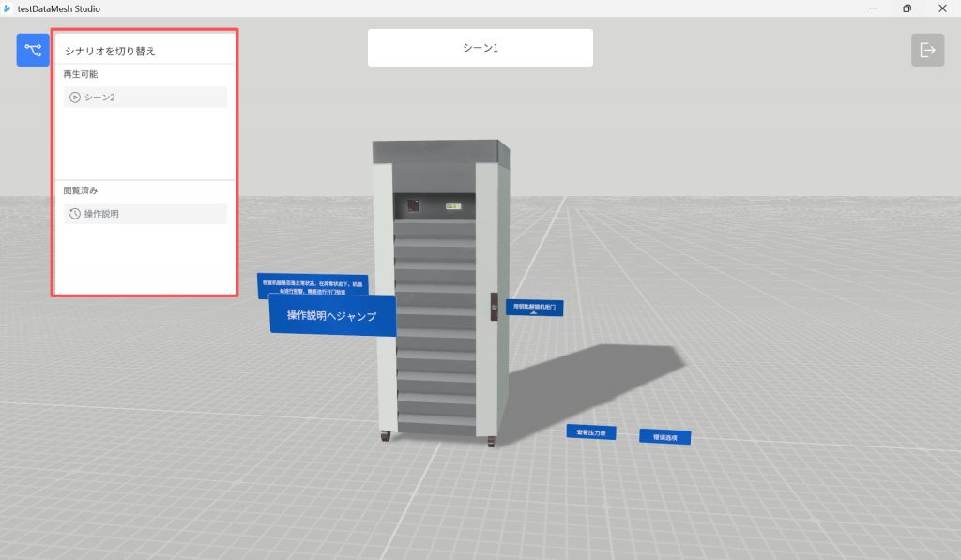Choose the 错误选项 button
Screen dimensions: 961x560
(664, 436)
